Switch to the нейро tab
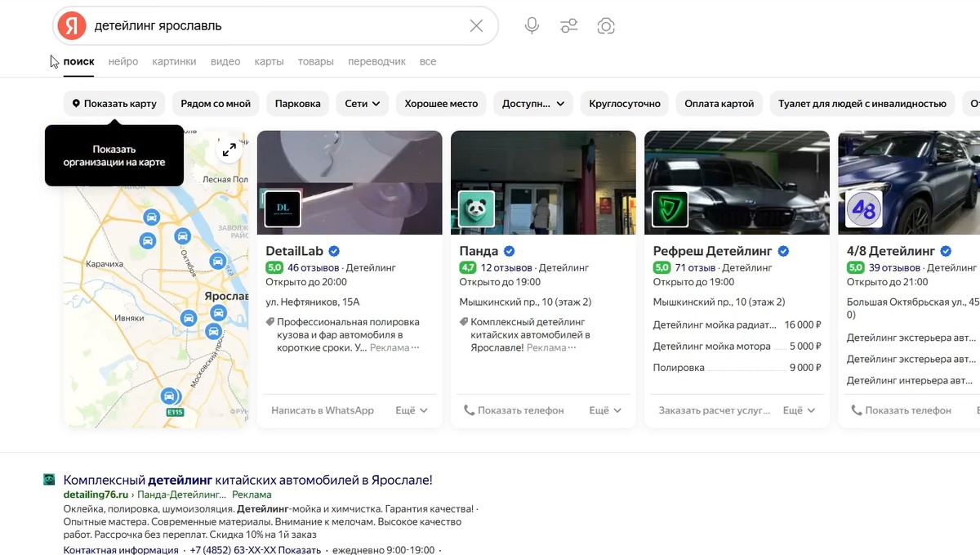Image resolution: width=980 pixels, height=555 pixels. point(123,61)
